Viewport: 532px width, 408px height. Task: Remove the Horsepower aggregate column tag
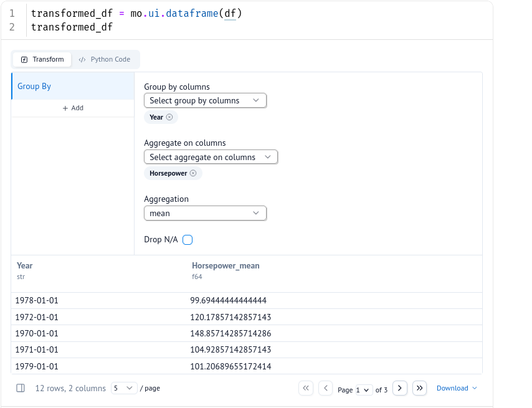click(193, 173)
